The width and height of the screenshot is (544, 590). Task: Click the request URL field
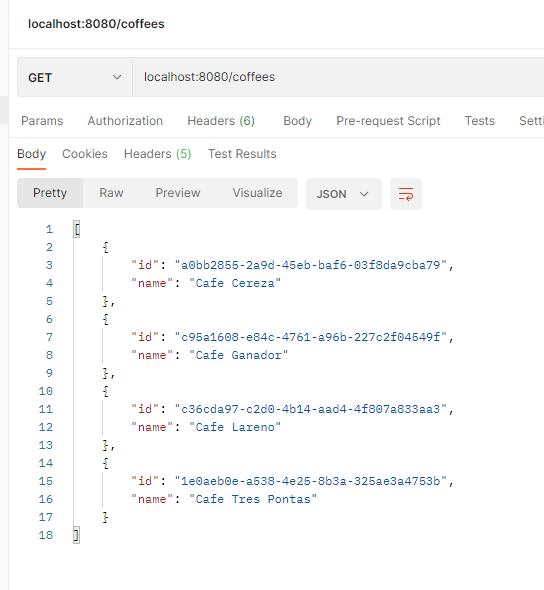(338, 77)
